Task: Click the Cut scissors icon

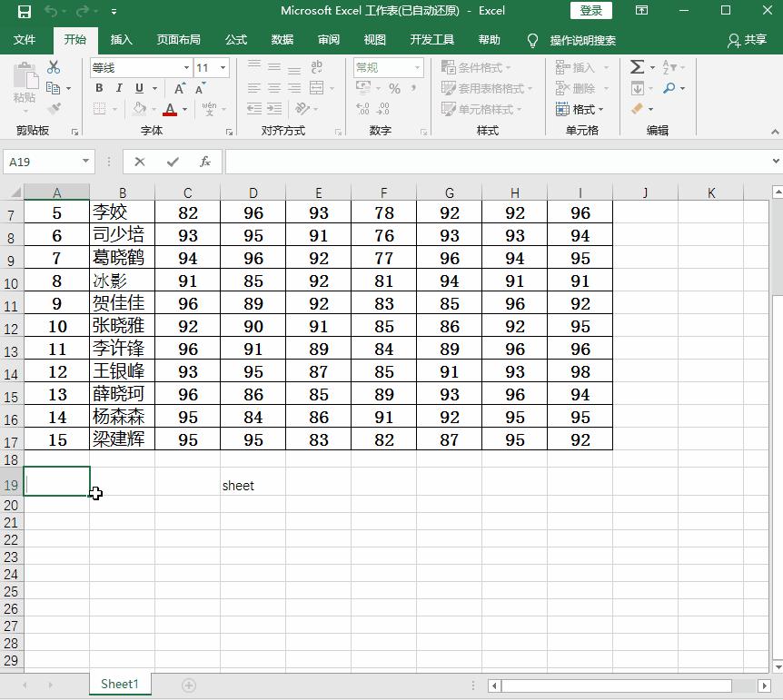Action: coord(54,67)
